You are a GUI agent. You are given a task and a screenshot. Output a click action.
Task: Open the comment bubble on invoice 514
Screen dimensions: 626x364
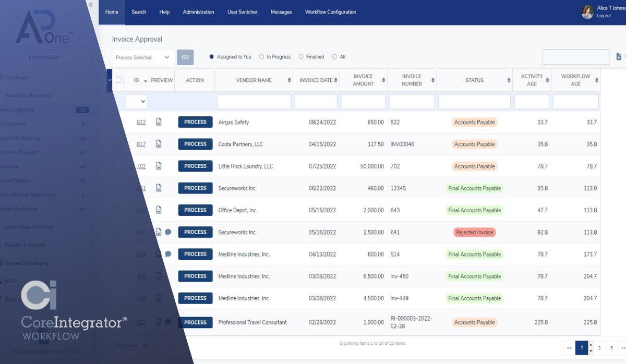coord(167,253)
